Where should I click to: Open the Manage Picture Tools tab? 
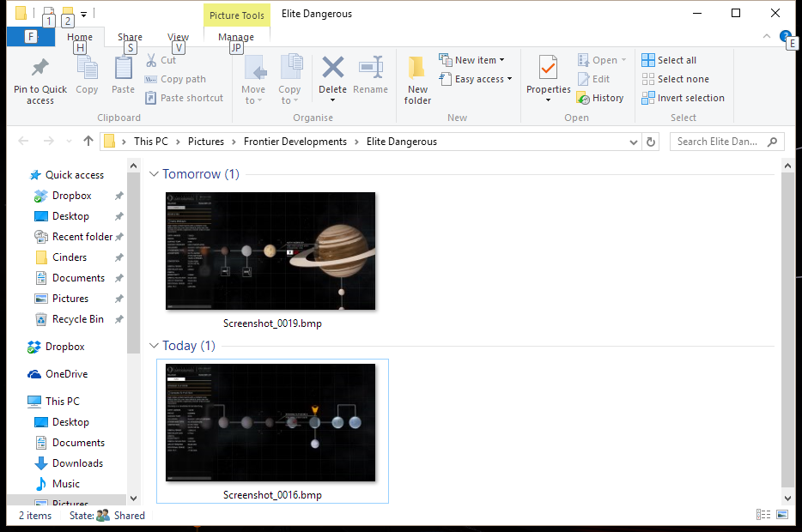[236, 37]
